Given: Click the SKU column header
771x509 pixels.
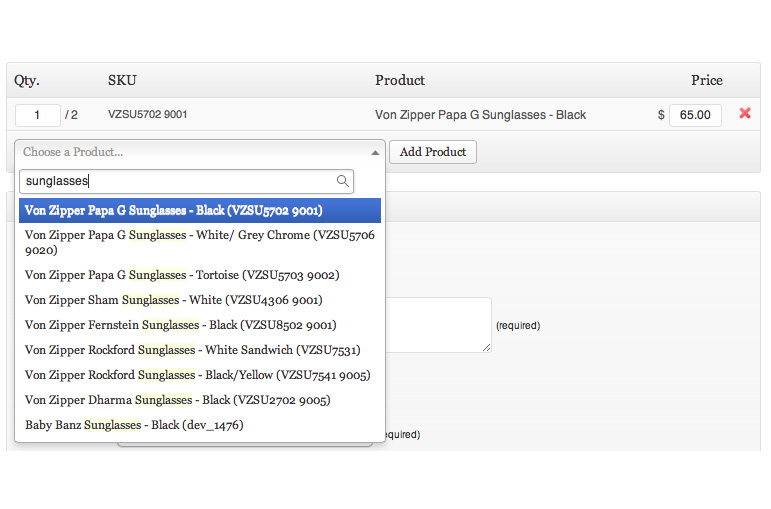Looking at the screenshot, I should click(x=122, y=80).
